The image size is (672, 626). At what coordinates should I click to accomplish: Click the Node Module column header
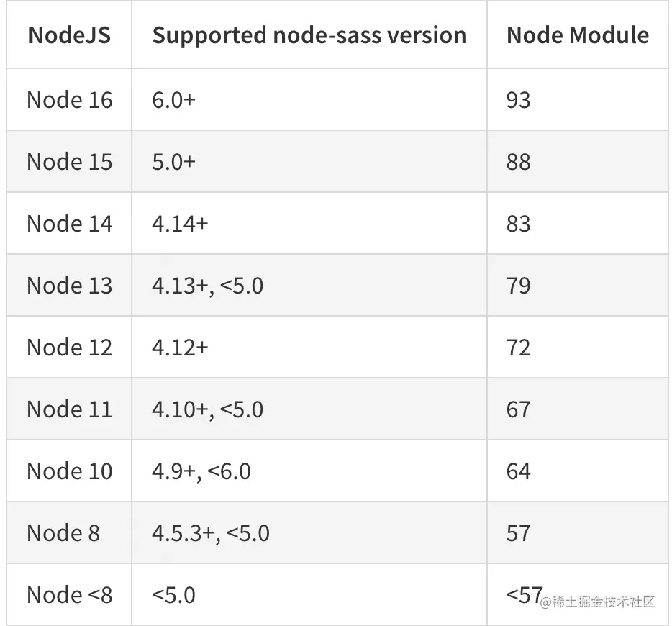coord(577,36)
